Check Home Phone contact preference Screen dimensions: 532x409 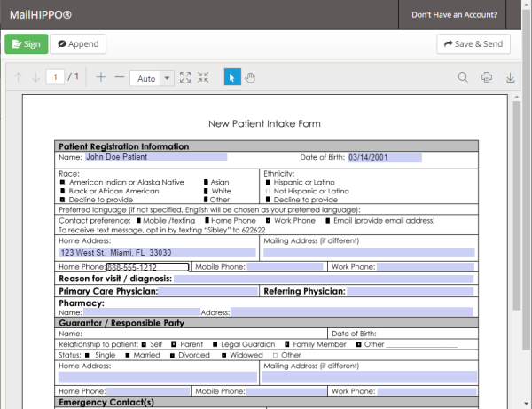(207, 221)
